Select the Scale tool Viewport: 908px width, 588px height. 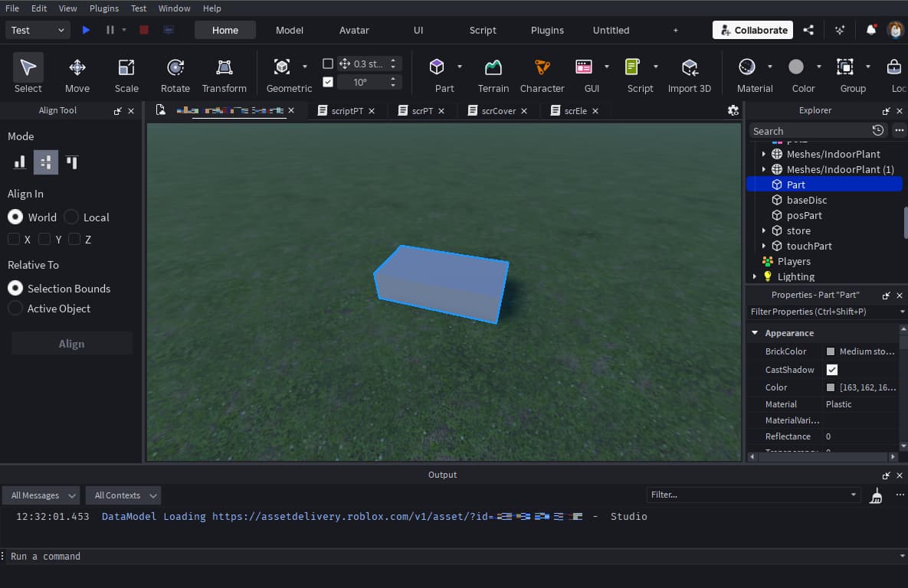pyautogui.click(x=126, y=74)
